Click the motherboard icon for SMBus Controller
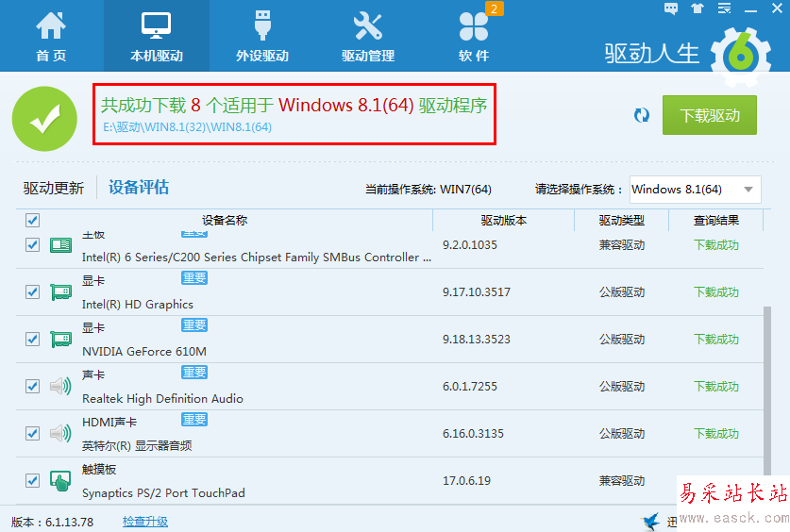Screen dimensions: 790x532 pyautogui.click(x=60, y=245)
